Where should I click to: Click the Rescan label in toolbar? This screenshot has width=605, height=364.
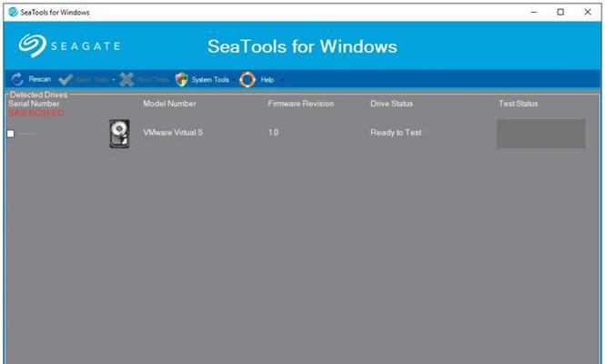(40, 79)
